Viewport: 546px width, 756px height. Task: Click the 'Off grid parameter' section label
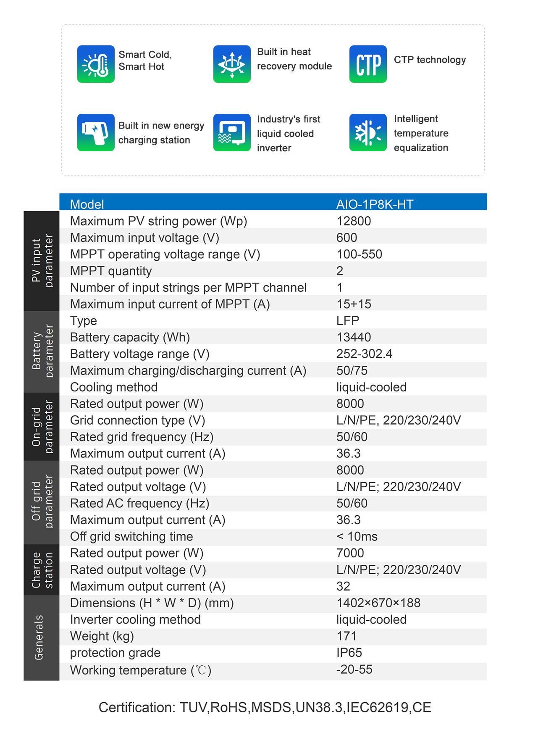tap(42, 502)
